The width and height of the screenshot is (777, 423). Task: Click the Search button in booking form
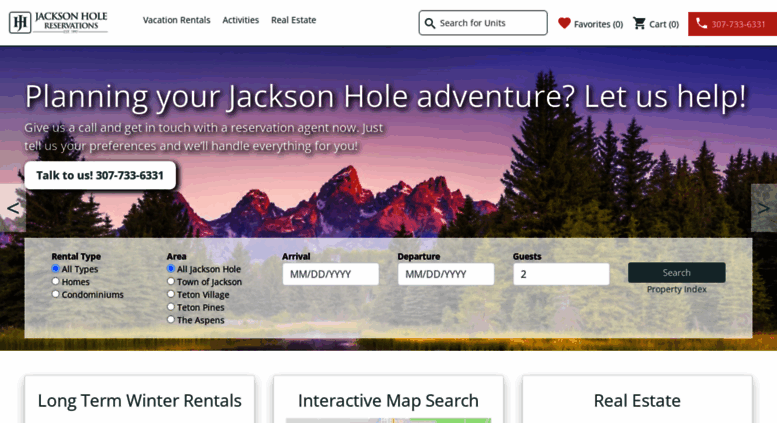[676, 272]
